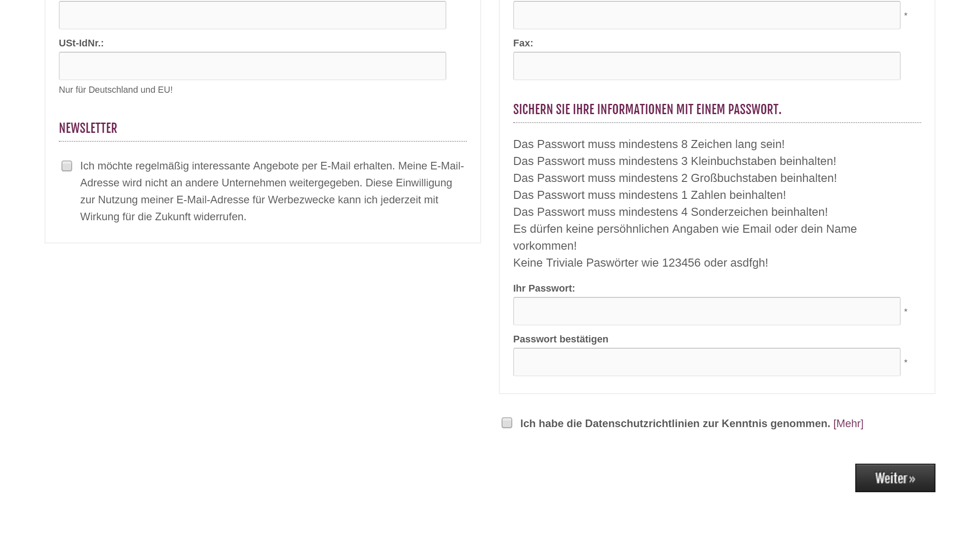
Task: Select the hint text Nur für Deutschland und EU
Action: pyautogui.click(x=116, y=89)
